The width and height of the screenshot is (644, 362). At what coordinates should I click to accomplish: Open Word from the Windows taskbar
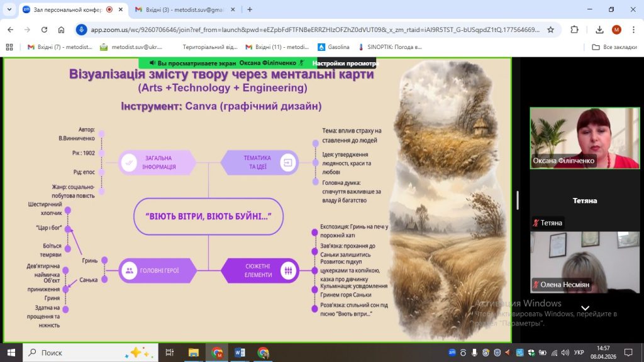pos(240,353)
